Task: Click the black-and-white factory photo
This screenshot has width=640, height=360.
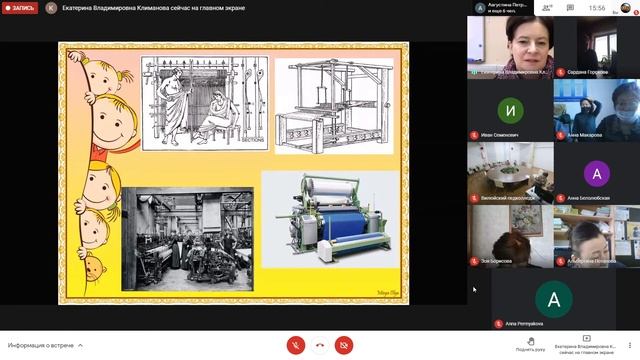Action: coord(187,239)
